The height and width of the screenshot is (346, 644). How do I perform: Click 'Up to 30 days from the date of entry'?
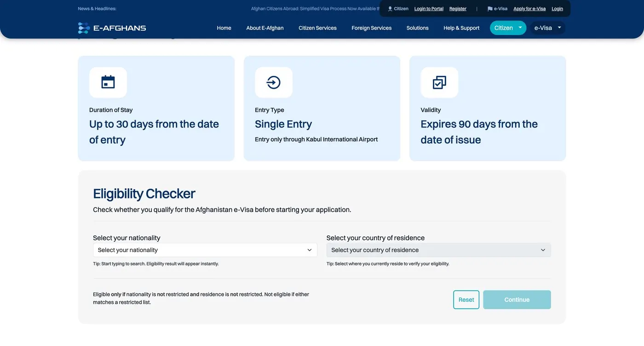[154, 132]
